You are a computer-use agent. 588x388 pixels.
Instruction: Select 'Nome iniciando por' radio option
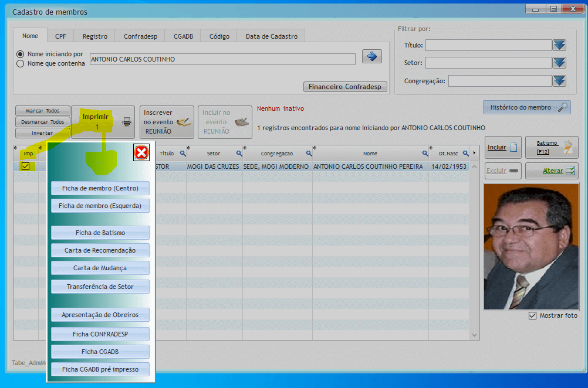pos(21,54)
